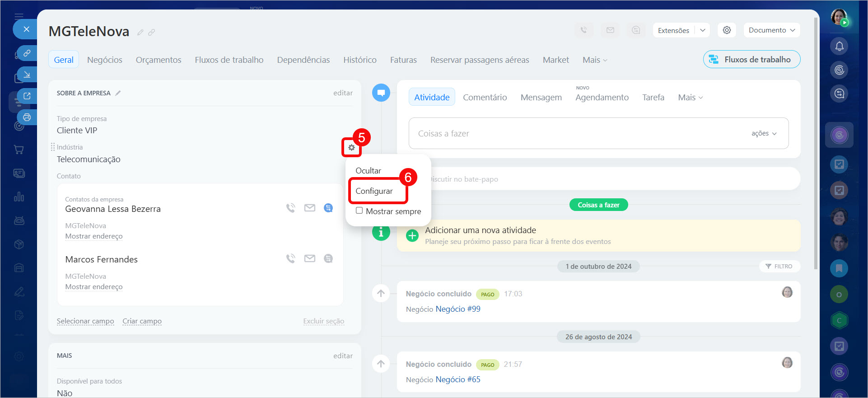The image size is (868, 398).
Task: Open the Negócio #99 link
Action: 458,309
